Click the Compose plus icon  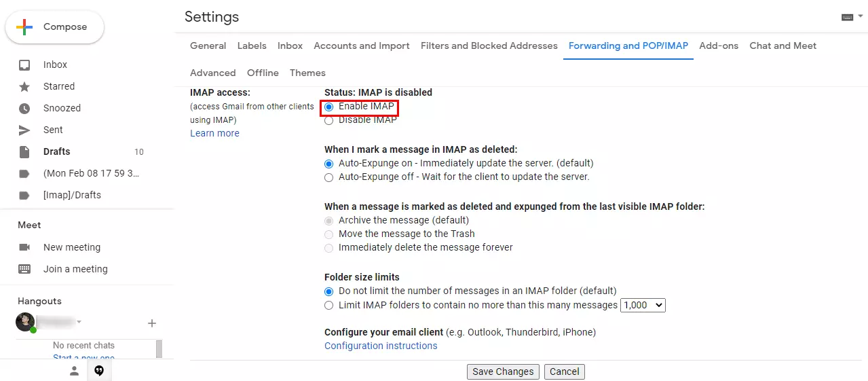click(24, 27)
